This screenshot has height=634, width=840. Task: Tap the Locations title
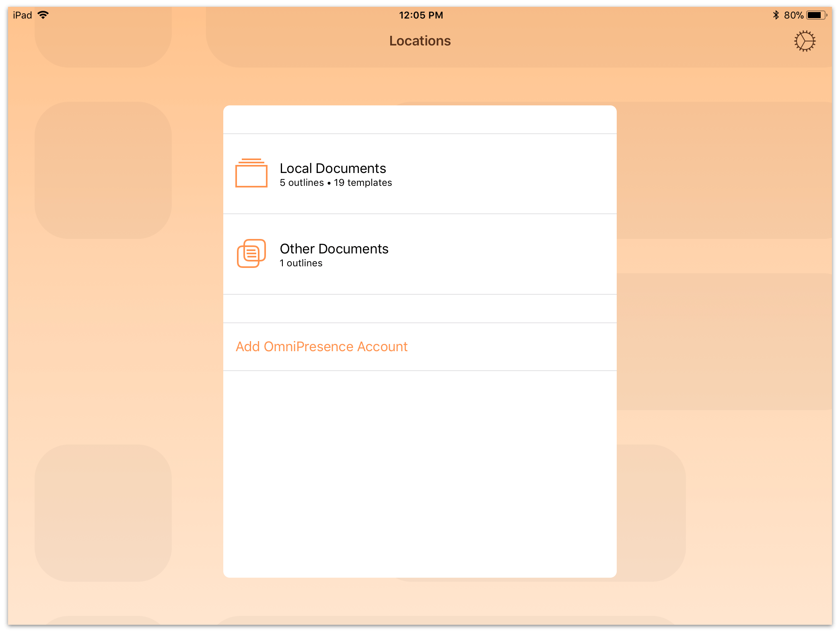tap(420, 41)
